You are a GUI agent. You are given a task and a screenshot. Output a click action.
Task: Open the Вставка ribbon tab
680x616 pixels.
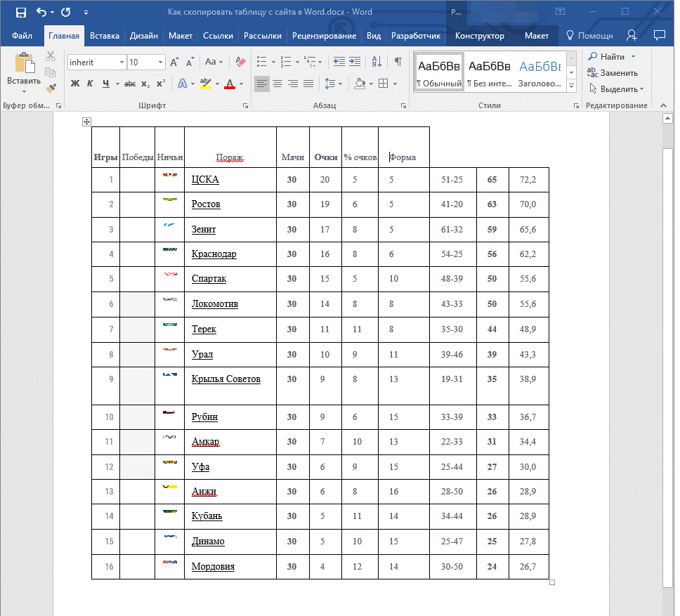(105, 35)
